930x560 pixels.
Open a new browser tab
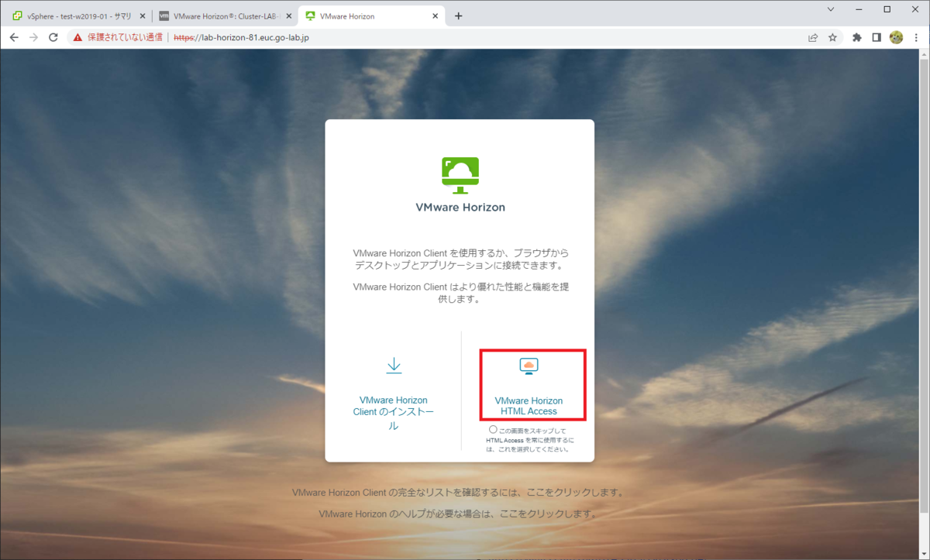458,15
